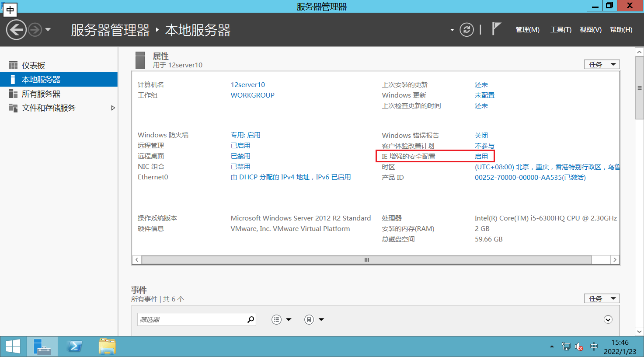Viewport: 644px width, 357px height.
Task: Click IE 增强的安全配置 value 启用
Action: pos(481,157)
